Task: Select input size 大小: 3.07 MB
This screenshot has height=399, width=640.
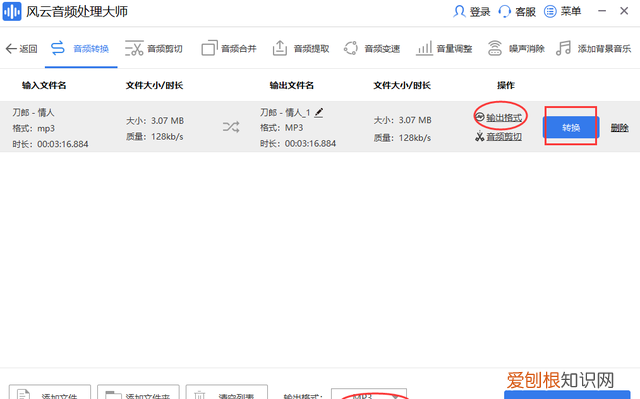Action: [155, 121]
